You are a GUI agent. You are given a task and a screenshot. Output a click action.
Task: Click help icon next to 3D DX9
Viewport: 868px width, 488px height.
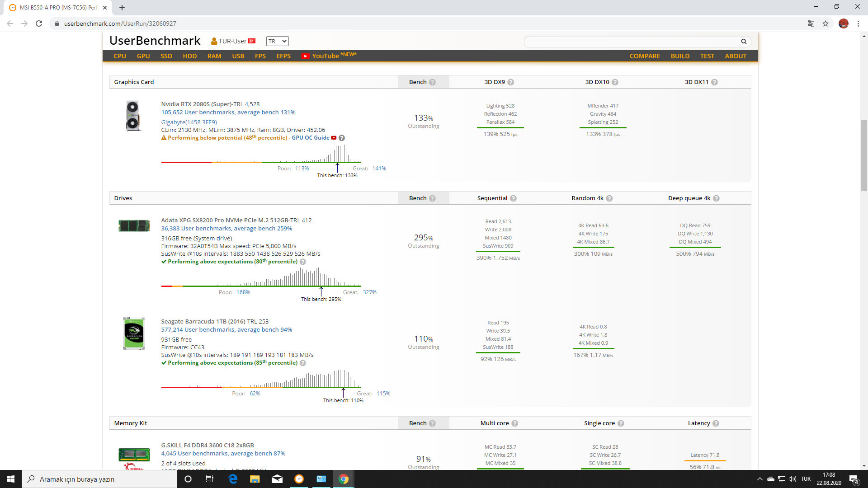pyautogui.click(x=511, y=82)
